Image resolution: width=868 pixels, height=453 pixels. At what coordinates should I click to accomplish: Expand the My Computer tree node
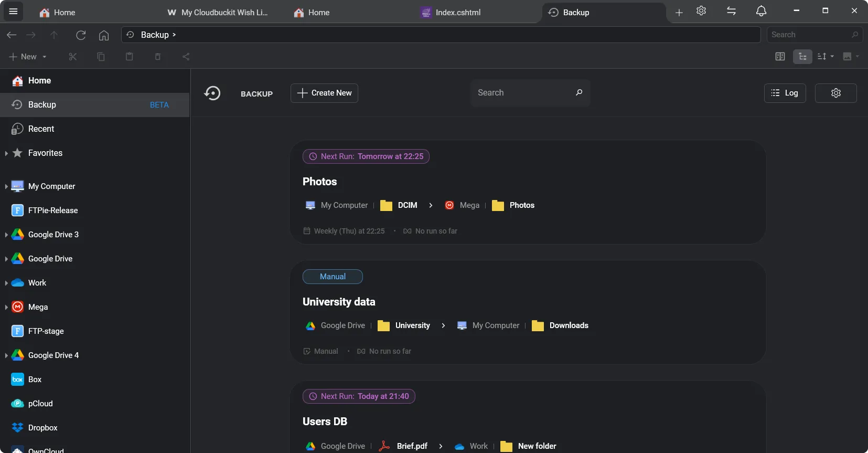(x=6, y=186)
